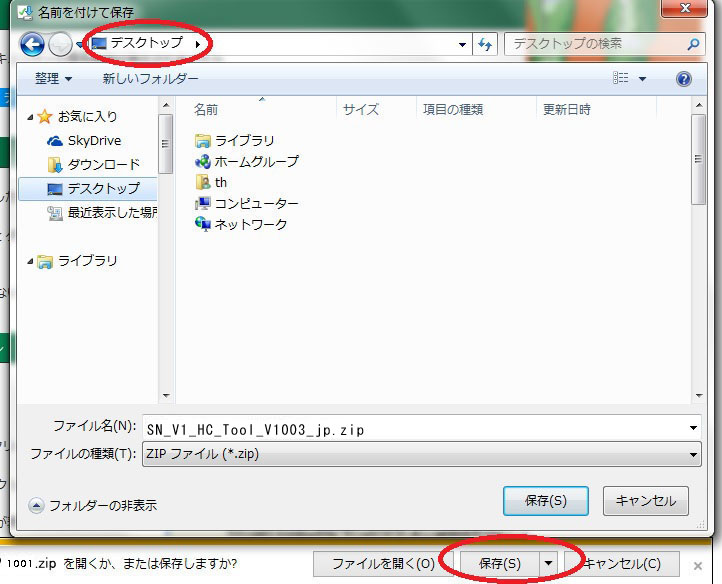Click the back navigation arrow button
Viewport: 722px width, 584px height.
click(x=32, y=45)
